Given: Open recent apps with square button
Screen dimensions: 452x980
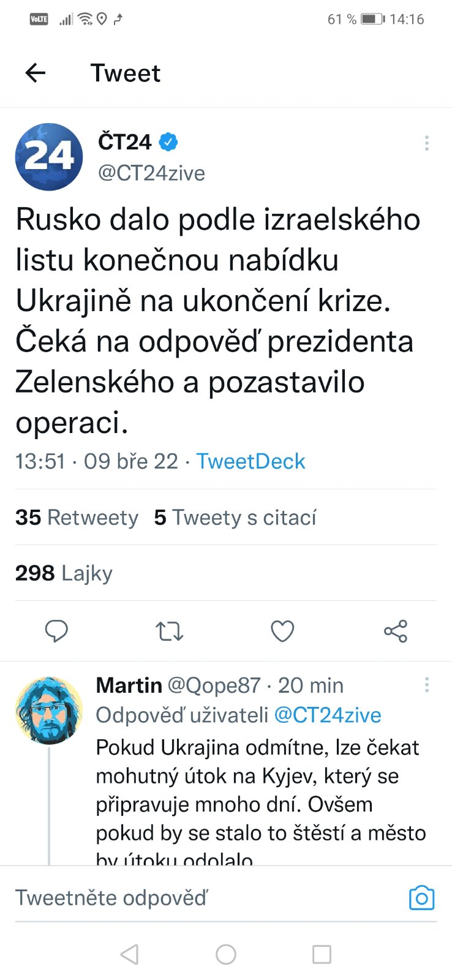Looking at the screenshot, I should [x=322, y=954].
